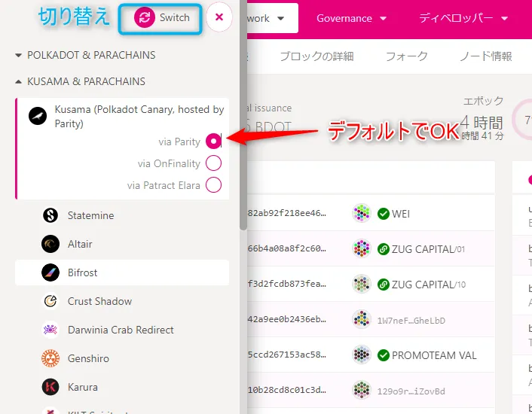Select Kusama (Polkadot Canary) entry text
The image size is (532, 414).
pos(139,116)
